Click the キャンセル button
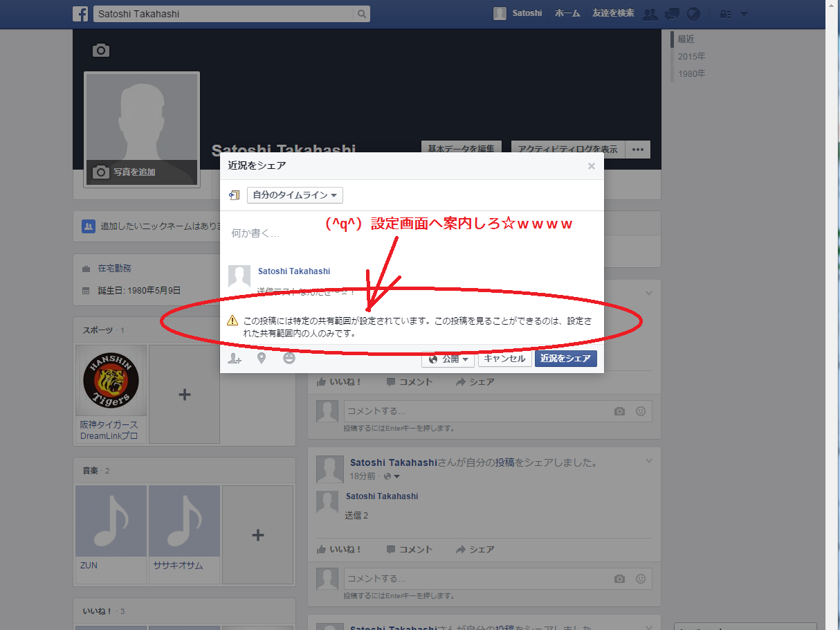The image size is (840, 630). point(504,359)
